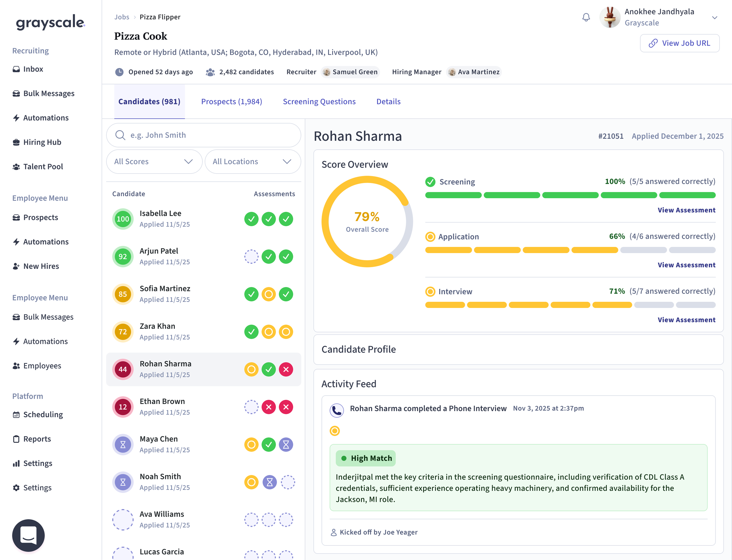Expand the All Scores dropdown

tap(154, 162)
